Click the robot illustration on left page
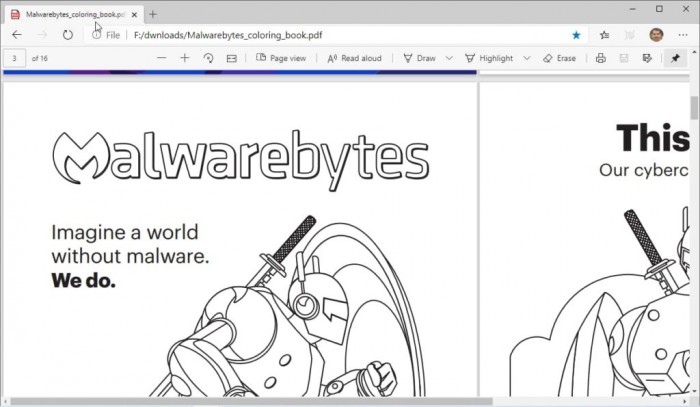Screen dimensions: 700x407 coord(288,307)
